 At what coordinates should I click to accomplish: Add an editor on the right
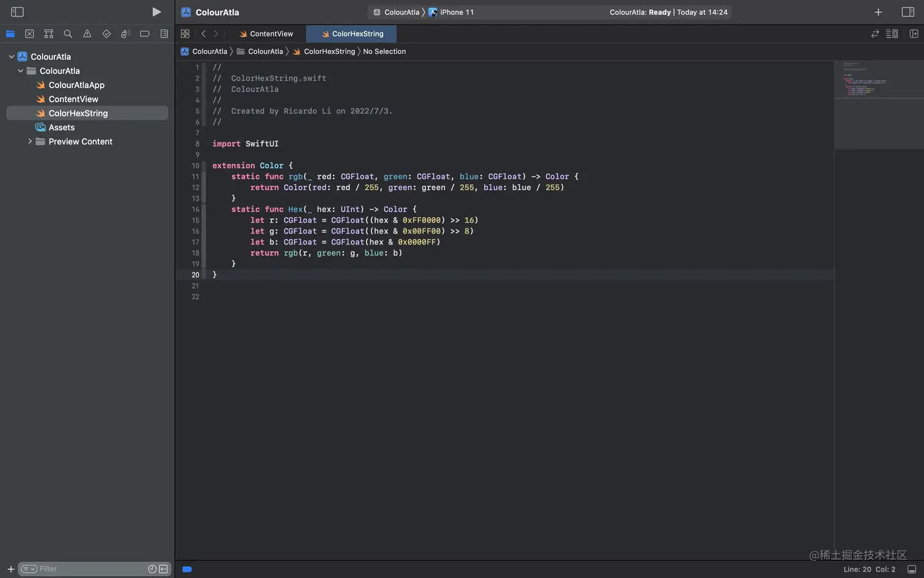click(914, 34)
